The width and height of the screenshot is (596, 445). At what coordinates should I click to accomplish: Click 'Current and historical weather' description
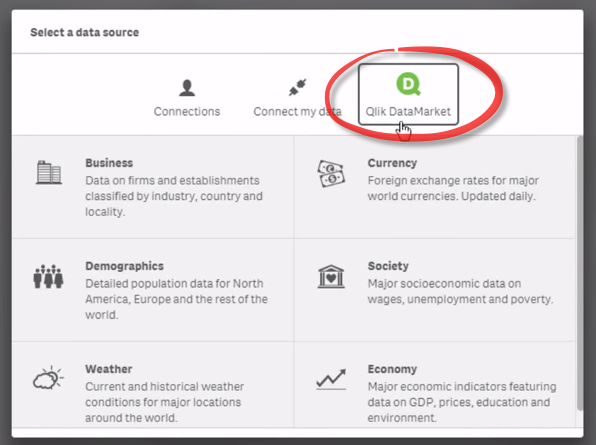165,386
